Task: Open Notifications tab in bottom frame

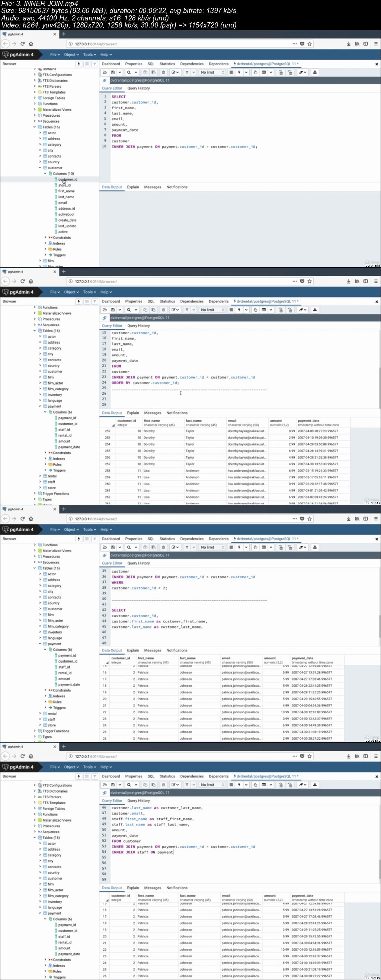Action: (x=177, y=887)
